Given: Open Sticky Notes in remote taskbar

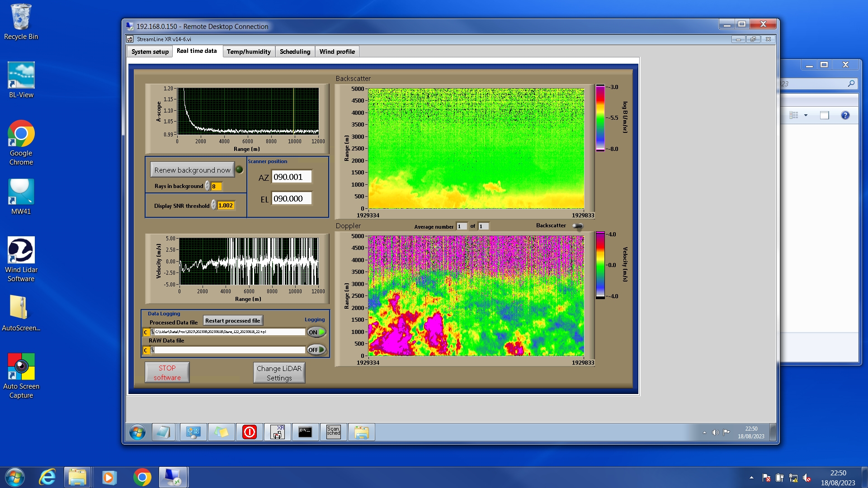Looking at the screenshot, I should 221,432.
